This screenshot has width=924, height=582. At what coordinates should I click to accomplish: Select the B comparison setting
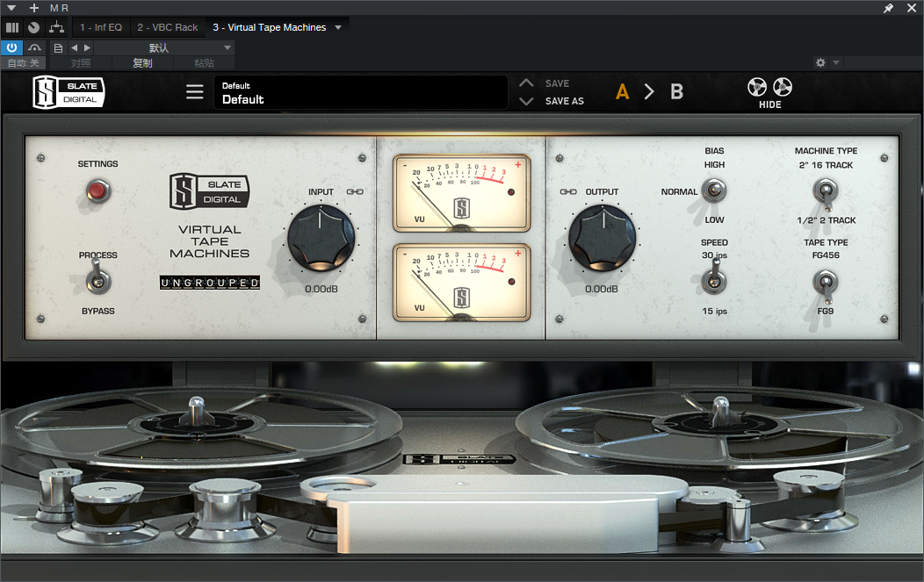point(676,92)
